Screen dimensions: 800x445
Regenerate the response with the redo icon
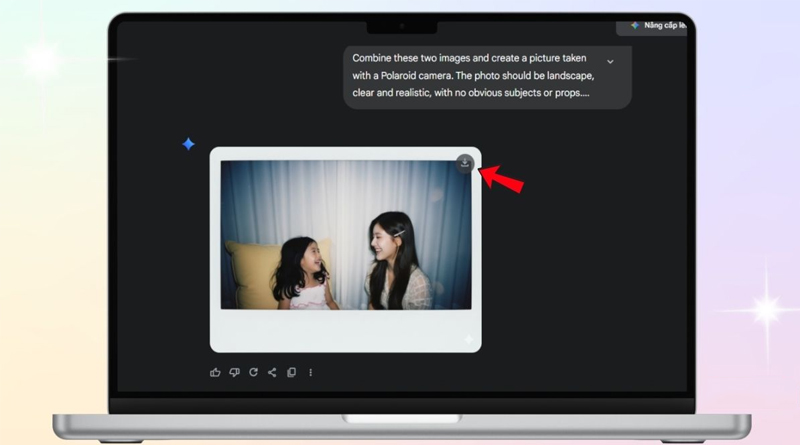click(x=253, y=372)
